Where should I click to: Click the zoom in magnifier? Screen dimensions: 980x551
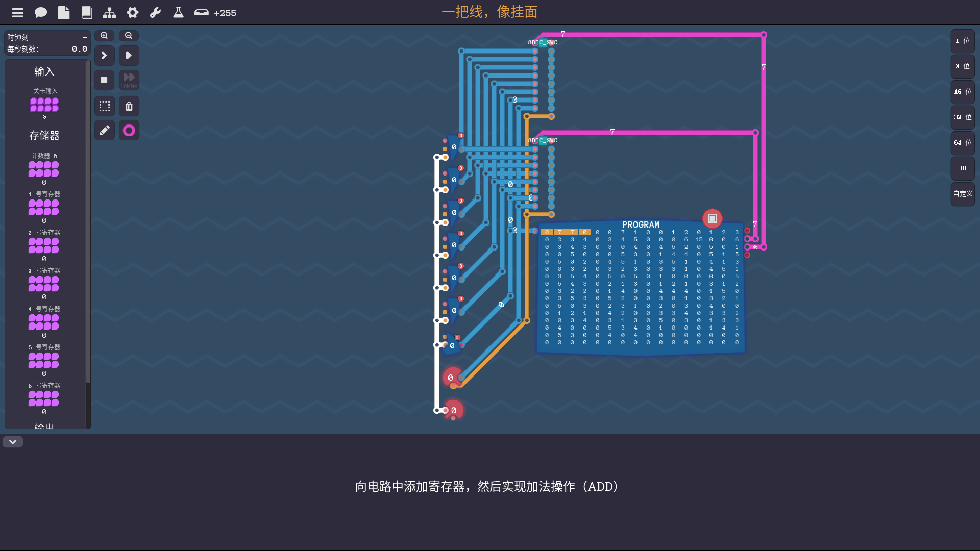[x=104, y=36]
